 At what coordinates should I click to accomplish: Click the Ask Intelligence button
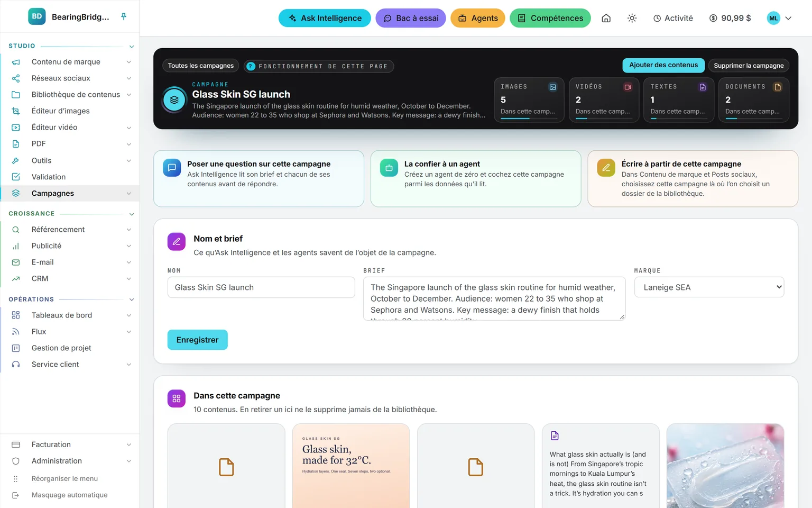click(x=325, y=18)
